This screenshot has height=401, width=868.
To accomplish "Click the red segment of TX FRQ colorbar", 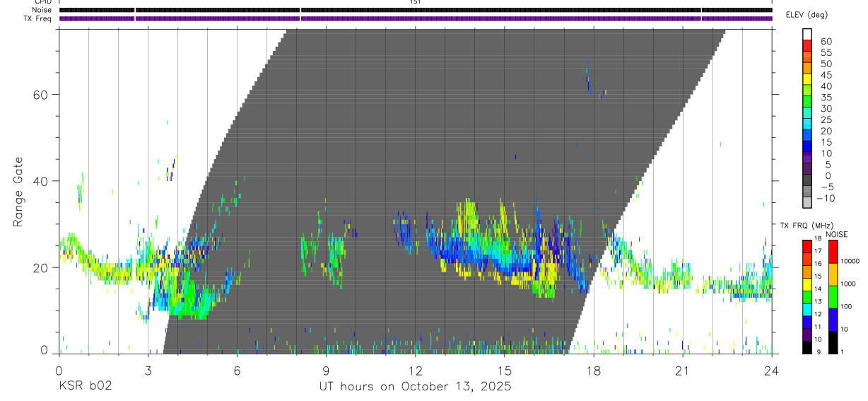I will click(x=807, y=246).
